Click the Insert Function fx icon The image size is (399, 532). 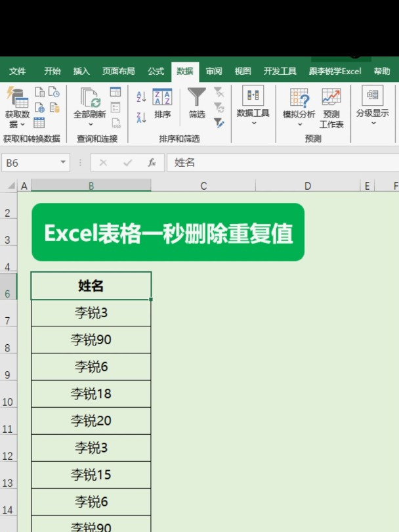click(x=152, y=163)
